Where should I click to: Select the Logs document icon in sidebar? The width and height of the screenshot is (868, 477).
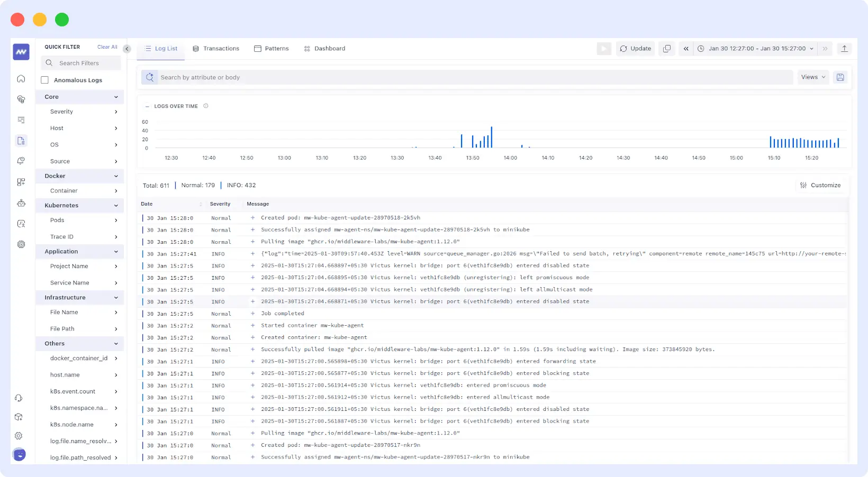(x=21, y=141)
